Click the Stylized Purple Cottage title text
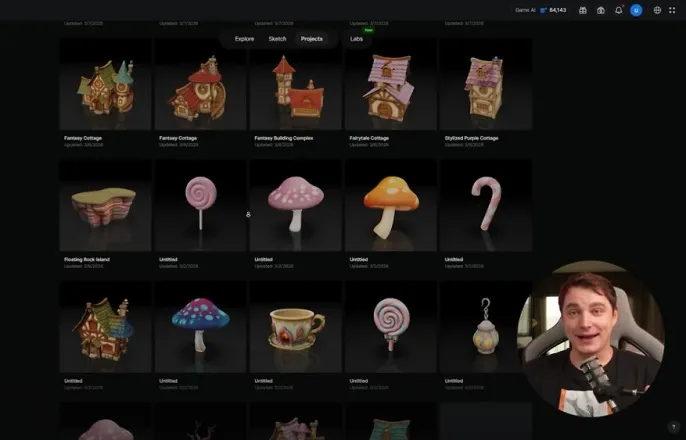 (471, 138)
